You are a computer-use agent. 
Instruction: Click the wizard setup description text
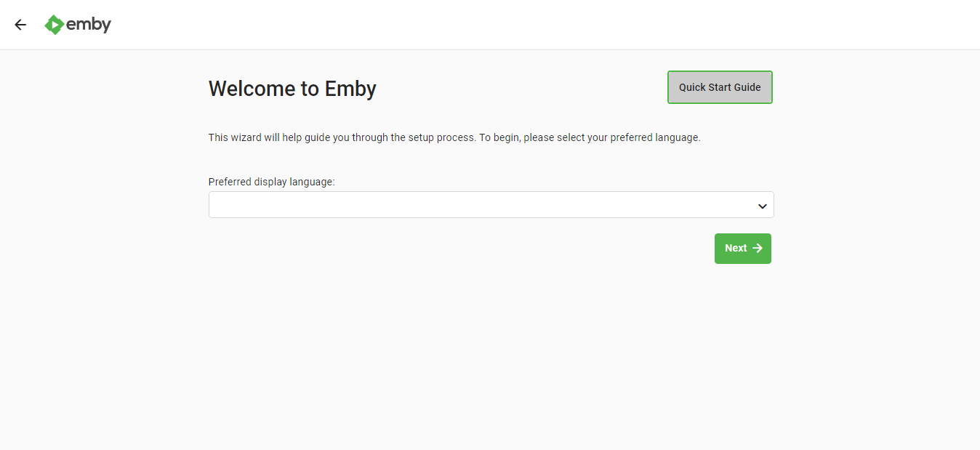click(454, 137)
